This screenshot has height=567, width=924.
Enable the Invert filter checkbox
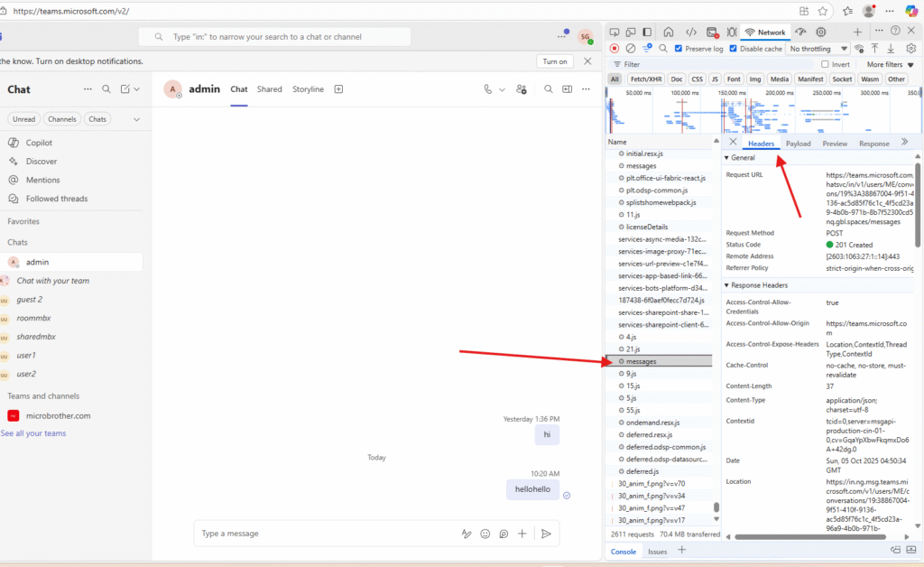click(825, 65)
